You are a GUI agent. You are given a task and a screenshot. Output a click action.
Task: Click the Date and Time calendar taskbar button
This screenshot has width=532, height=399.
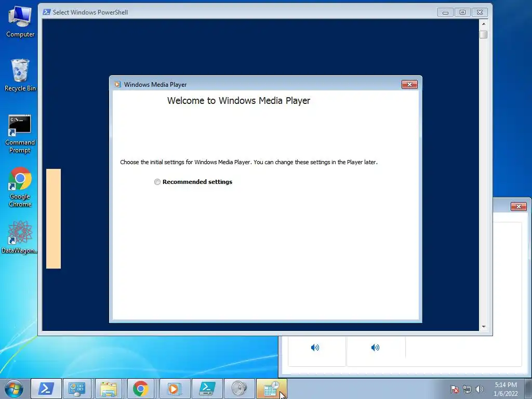[271, 389]
